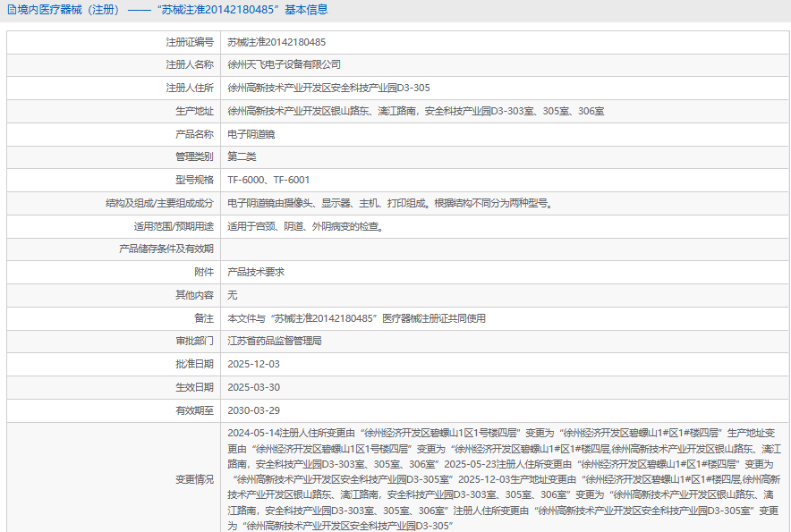The width and height of the screenshot is (791, 532).
Task: Click the product name '电子阴道镜'
Action: pos(251,134)
